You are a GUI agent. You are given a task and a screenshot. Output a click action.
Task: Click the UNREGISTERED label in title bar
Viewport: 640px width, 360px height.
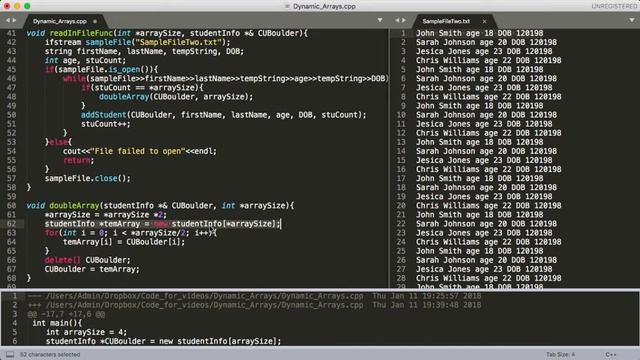coord(614,6)
